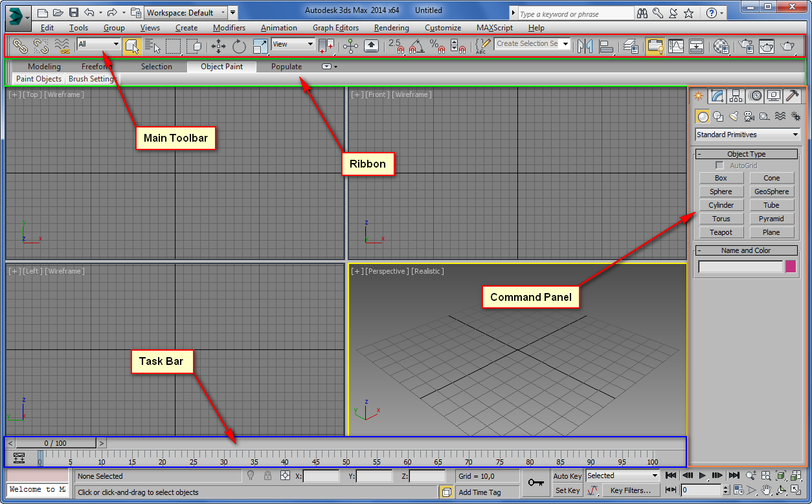Select the Move tool
Image resolution: width=812 pixels, height=504 pixels.
(218, 46)
